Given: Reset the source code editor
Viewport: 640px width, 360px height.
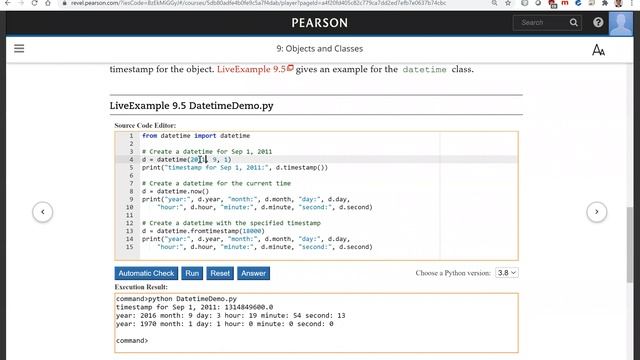Looking at the screenshot, I should pyautogui.click(x=220, y=273).
